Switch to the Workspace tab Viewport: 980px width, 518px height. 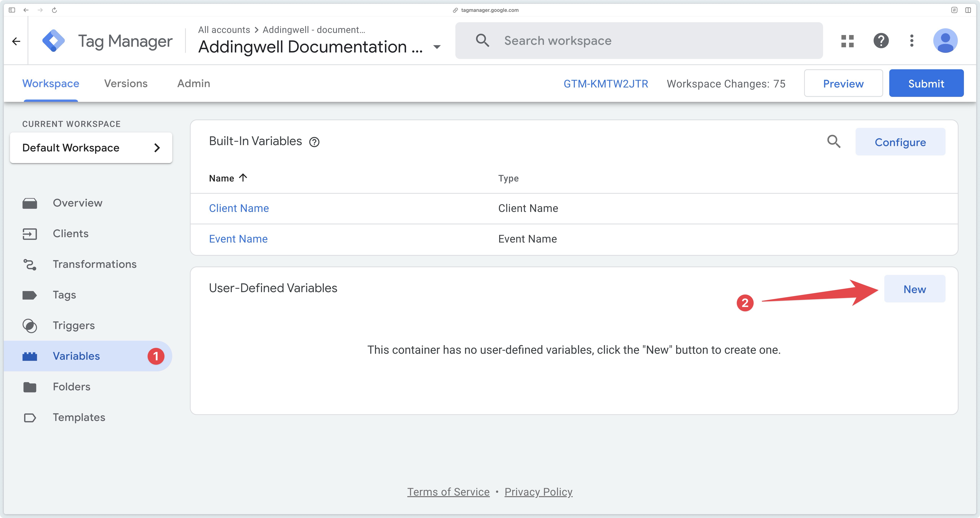[51, 83]
